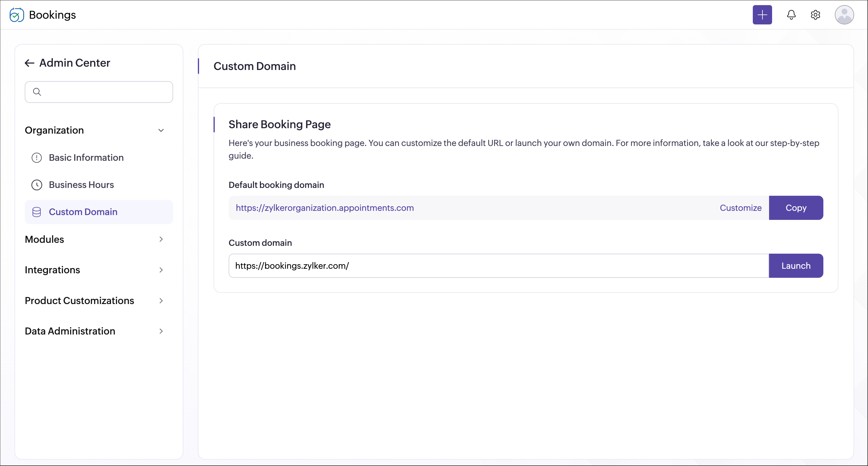Viewport: 868px width, 466px height.
Task: Click the Basic Information exclamation icon
Action: [37, 158]
